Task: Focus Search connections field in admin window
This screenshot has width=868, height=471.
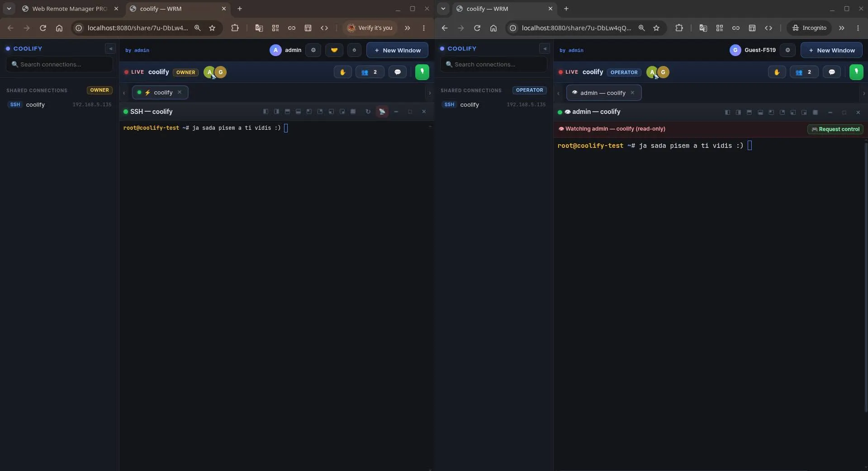Action: point(59,64)
